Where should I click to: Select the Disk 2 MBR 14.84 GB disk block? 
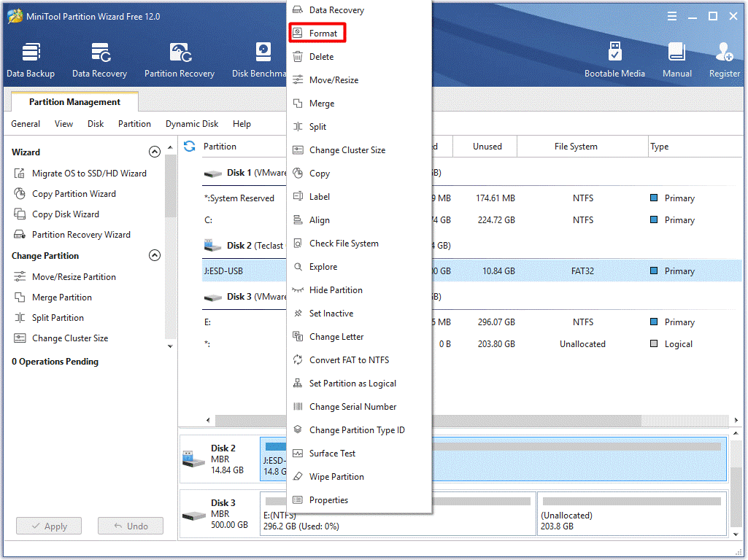point(220,459)
